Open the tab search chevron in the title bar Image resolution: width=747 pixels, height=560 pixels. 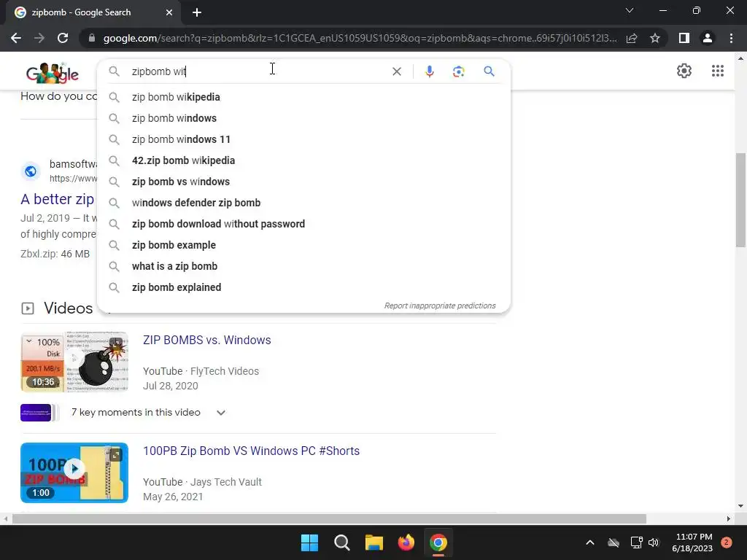click(630, 10)
